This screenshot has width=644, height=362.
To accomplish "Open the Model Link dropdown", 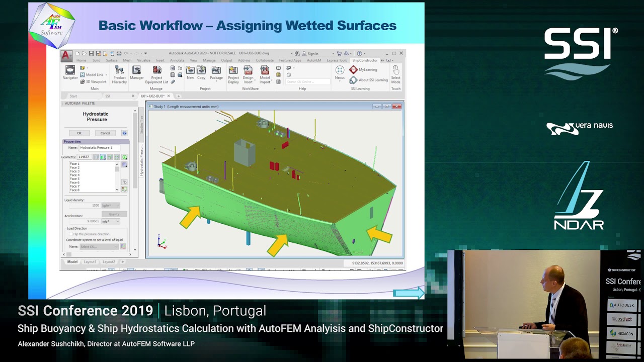I will (106, 75).
